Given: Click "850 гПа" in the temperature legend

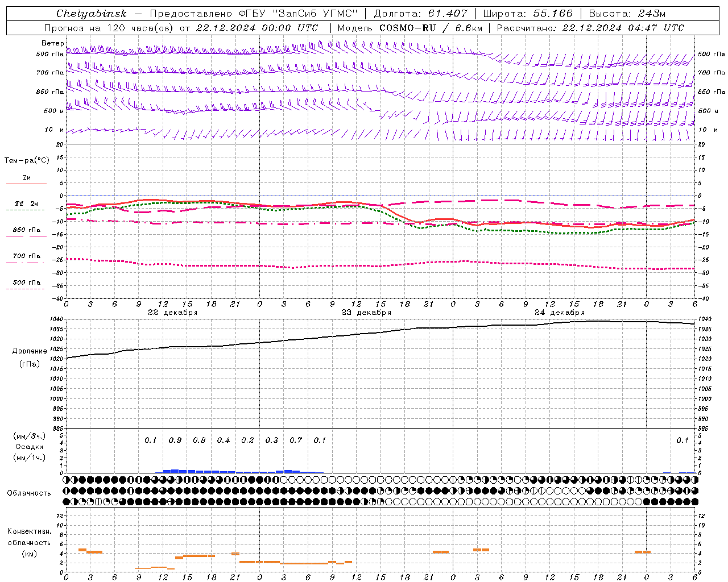Looking at the screenshot, I should coord(27,230).
